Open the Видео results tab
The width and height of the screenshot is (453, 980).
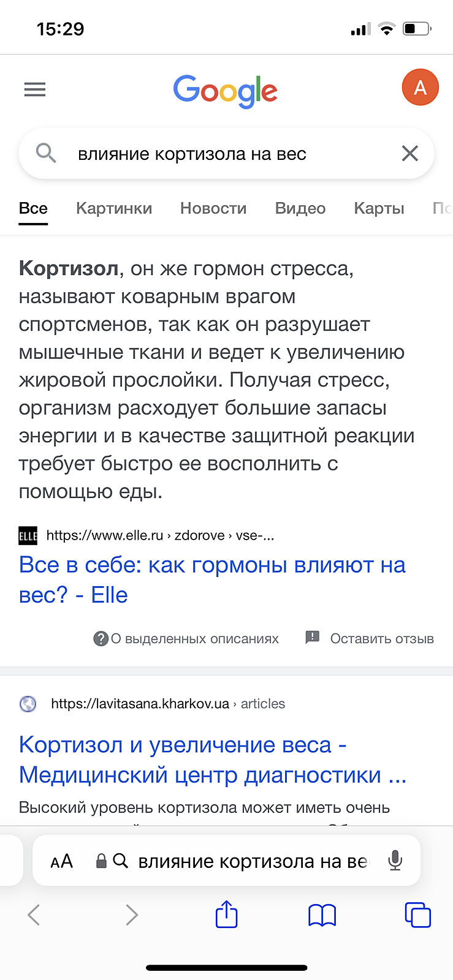pyautogui.click(x=300, y=208)
